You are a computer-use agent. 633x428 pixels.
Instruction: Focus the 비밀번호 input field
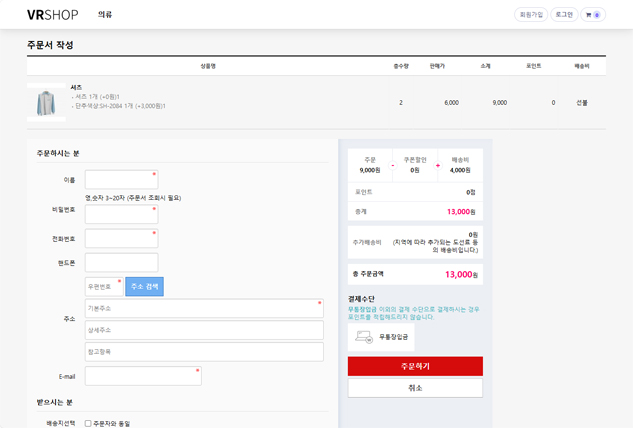(x=121, y=214)
